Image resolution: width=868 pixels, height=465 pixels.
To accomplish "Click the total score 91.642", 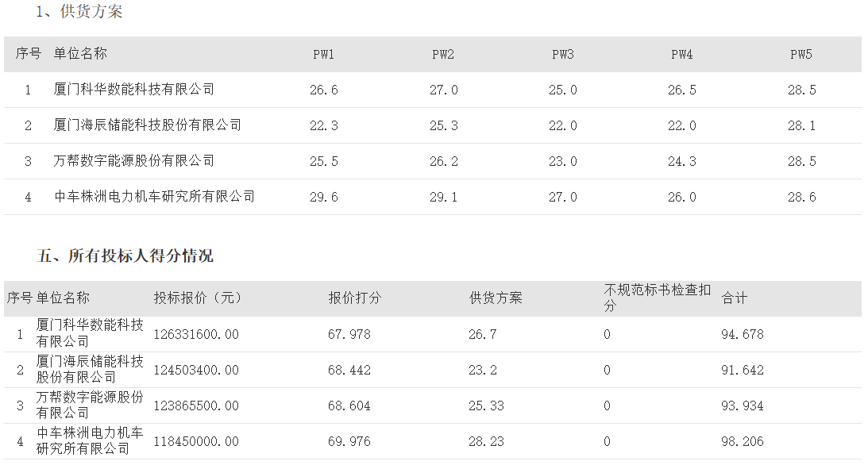I will pyautogui.click(x=743, y=371).
